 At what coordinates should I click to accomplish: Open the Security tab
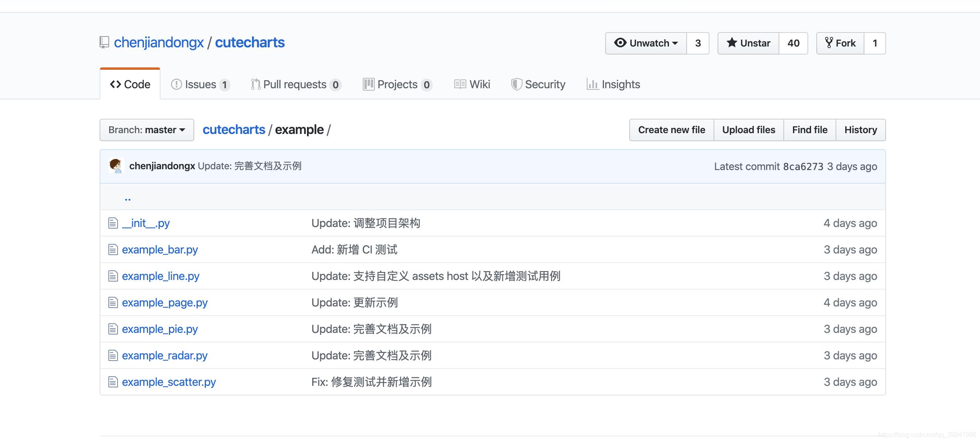point(538,84)
